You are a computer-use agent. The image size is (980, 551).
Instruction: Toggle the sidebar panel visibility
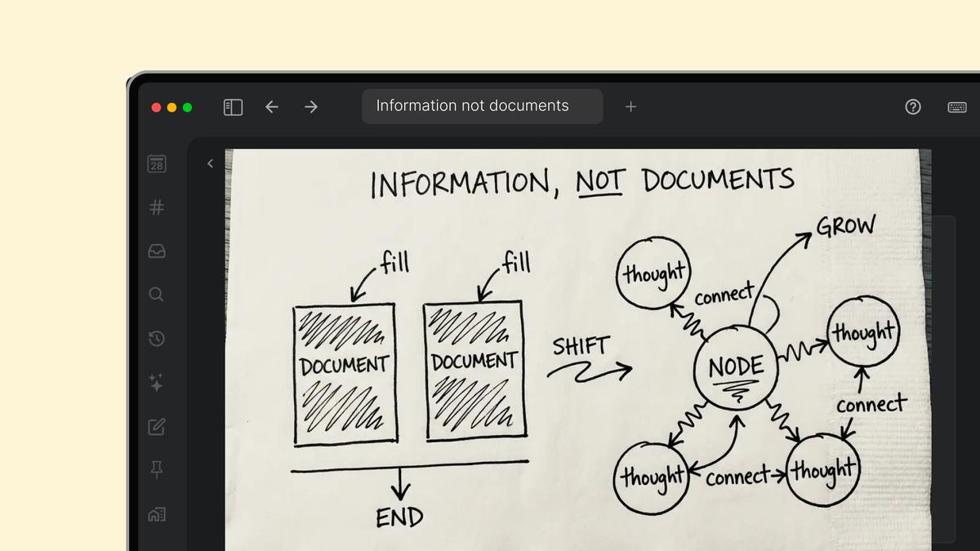pos(233,106)
